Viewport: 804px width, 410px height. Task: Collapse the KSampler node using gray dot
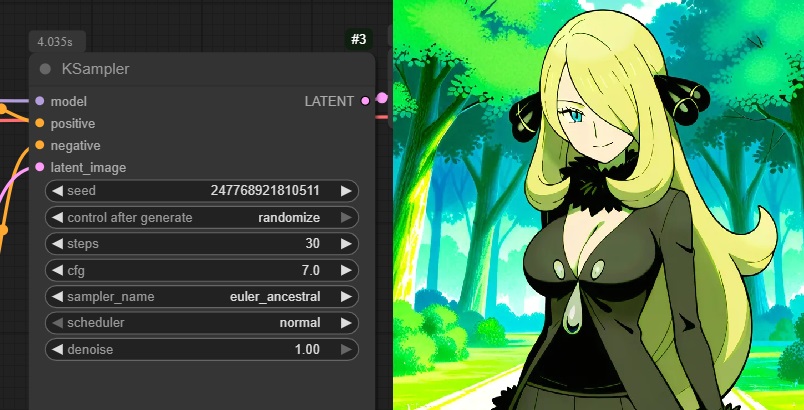click(45, 69)
